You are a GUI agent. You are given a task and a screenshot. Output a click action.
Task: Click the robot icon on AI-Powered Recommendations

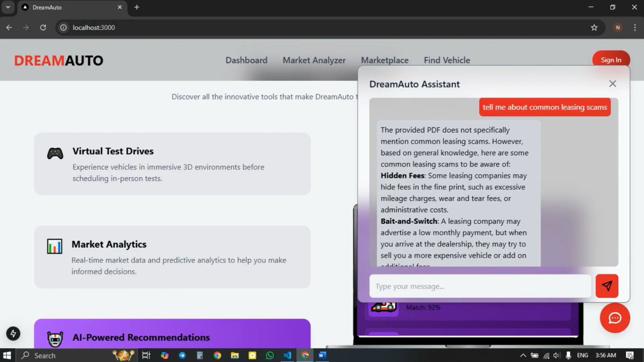(55, 338)
